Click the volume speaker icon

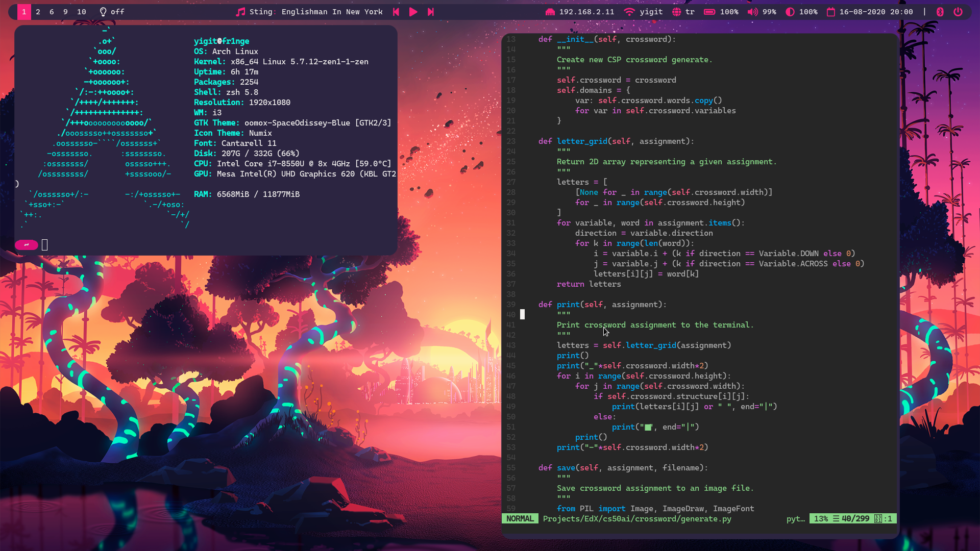click(752, 12)
